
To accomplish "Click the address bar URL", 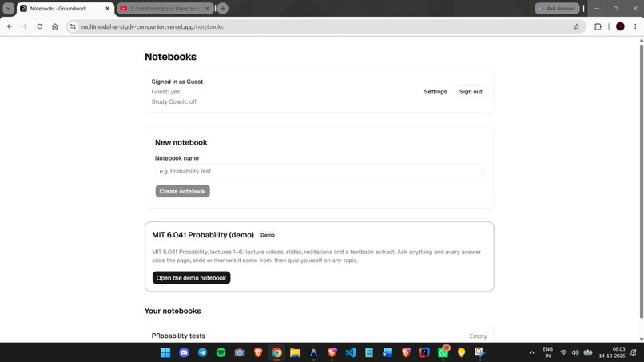I will pyautogui.click(x=153, y=26).
